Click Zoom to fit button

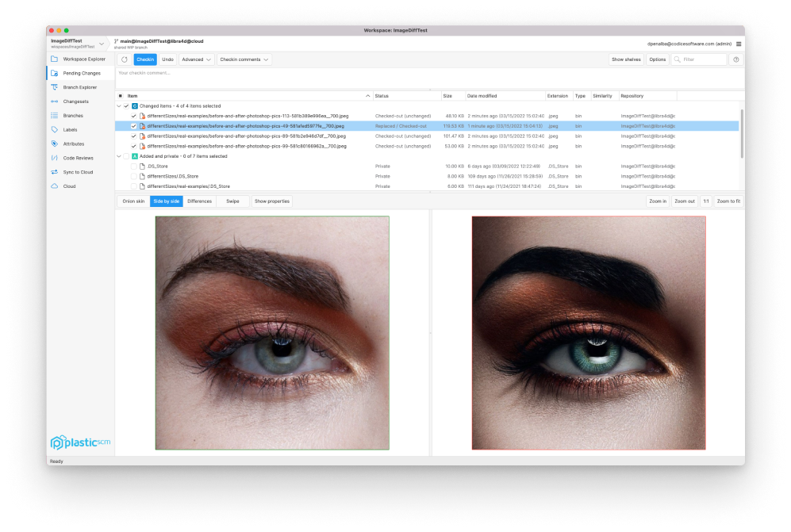tap(728, 201)
